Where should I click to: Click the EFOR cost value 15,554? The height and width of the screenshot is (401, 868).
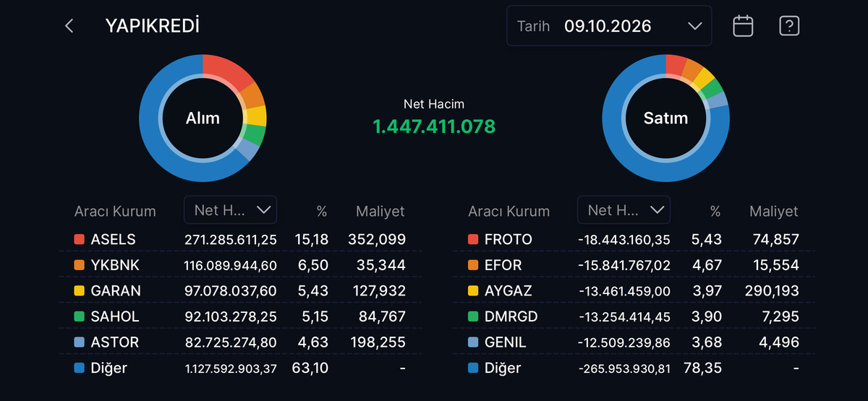coord(775,265)
